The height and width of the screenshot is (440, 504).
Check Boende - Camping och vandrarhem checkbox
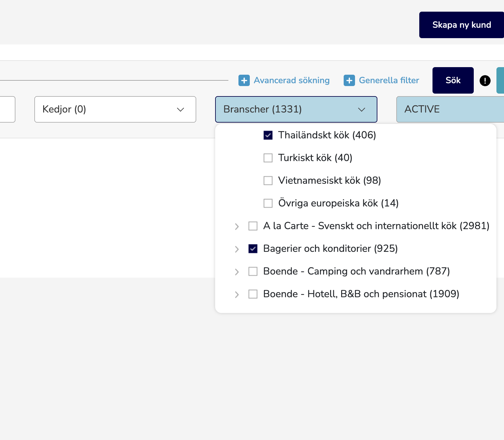(253, 271)
